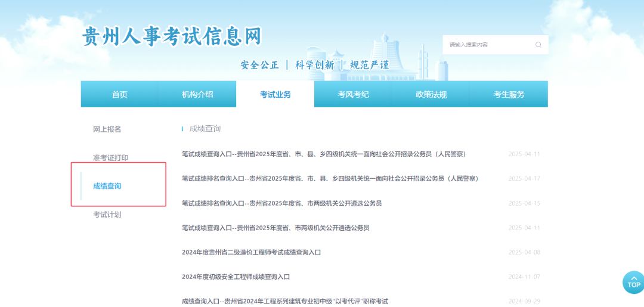This screenshot has height=307, width=644.
Task: Click the slogan text 规范严谨
Action: pos(369,65)
